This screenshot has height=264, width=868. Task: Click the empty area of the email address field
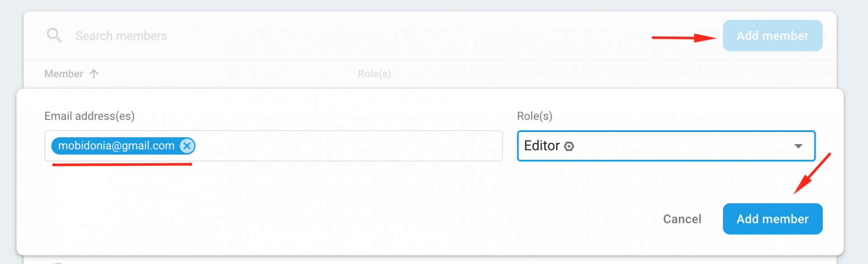coord(348,146)
